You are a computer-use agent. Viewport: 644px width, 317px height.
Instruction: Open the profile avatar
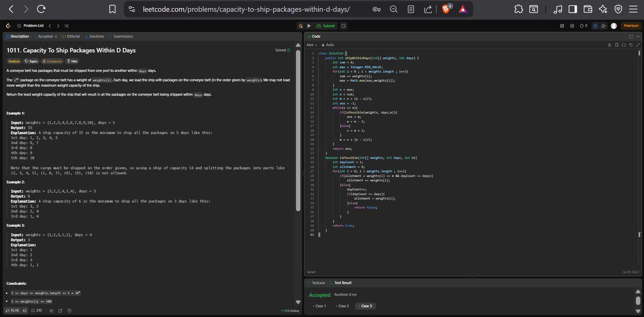click(613, 25)
